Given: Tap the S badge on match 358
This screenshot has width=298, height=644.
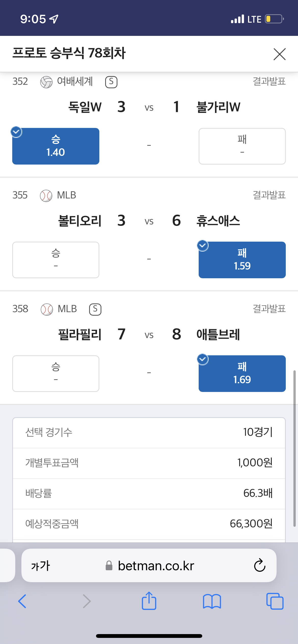Looking at the screenshot, I should click(95, 309).
